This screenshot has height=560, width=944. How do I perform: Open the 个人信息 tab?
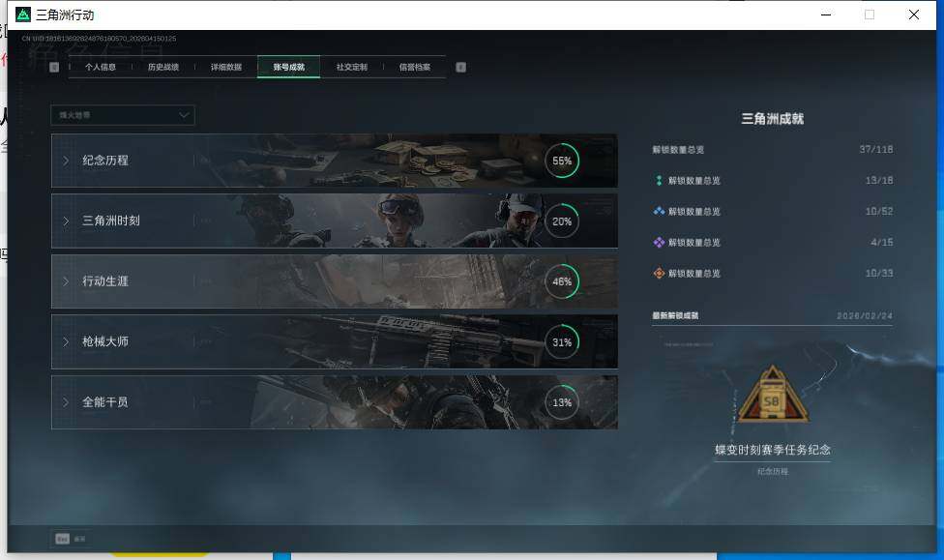(100, 67)
